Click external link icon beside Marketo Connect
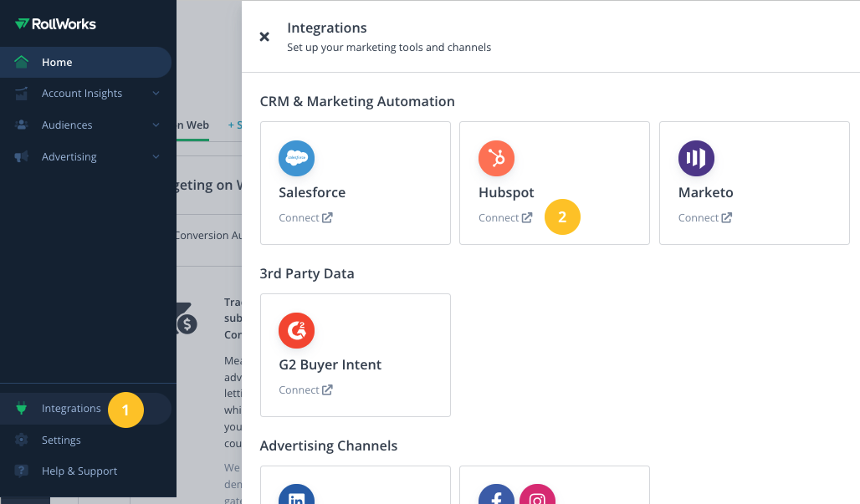Screen dimensions: 860x504 coord(727,217)
